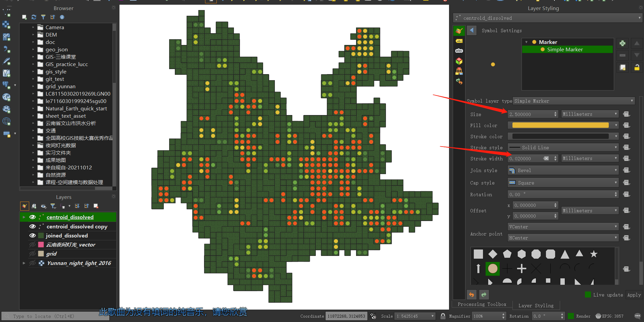Click the Add PostGIS Layer elephant icon

(x=6, y=85)
